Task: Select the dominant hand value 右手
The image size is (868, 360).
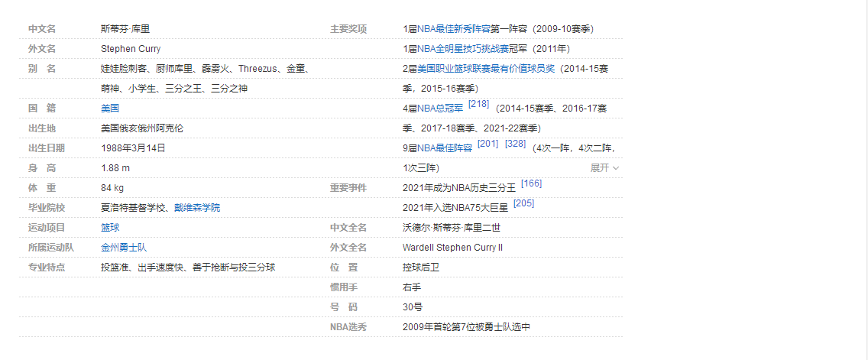Action: 412,287
